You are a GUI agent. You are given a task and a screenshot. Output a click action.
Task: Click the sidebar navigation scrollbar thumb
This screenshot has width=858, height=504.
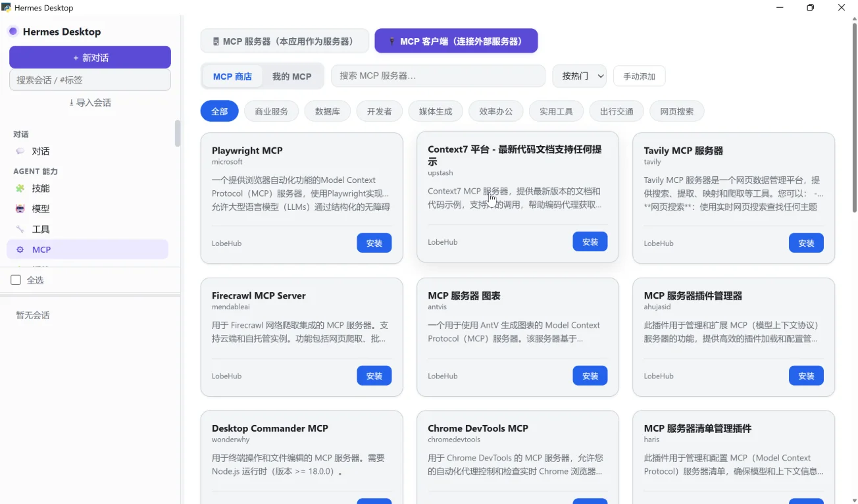pos(178,133)
